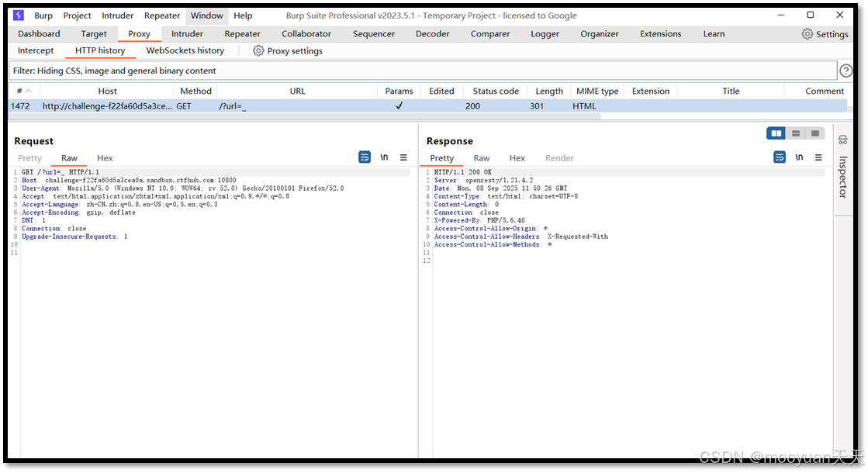Click the Burp Suite logo icon
The height and width of the screenshot is (473, 868).
pyautogui.click(x=19, y=15)
